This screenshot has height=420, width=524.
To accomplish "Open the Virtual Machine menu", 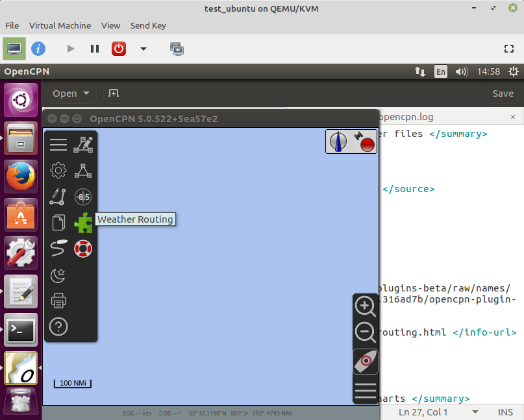I will [60, 26].
